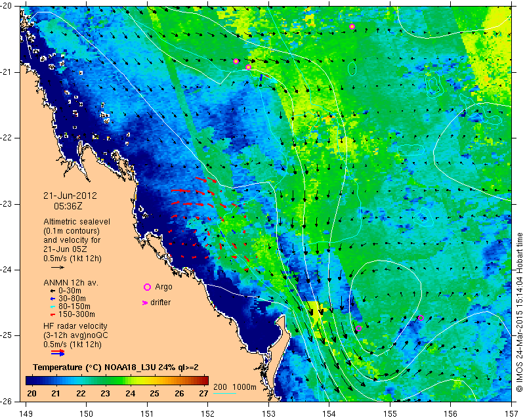Click the longitude axis label '151'
Image resolution: width=525 pixels, height=420 pixels.
pyautogui.click(x=147, y=414)
